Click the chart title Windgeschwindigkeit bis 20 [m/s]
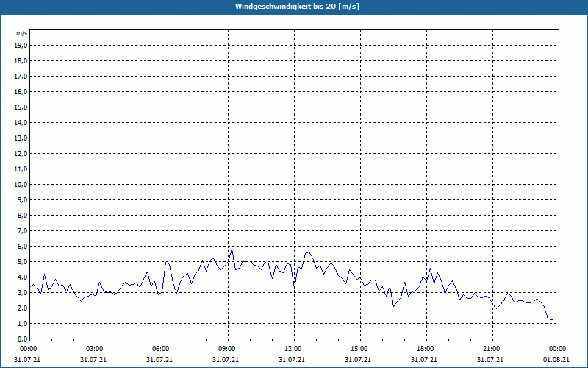Screen dimensions: 588x368 click(297, 7)
